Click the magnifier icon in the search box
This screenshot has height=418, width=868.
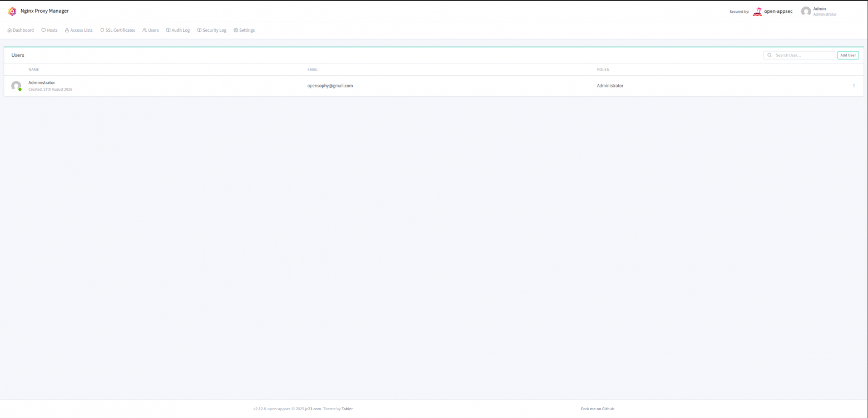770,55
